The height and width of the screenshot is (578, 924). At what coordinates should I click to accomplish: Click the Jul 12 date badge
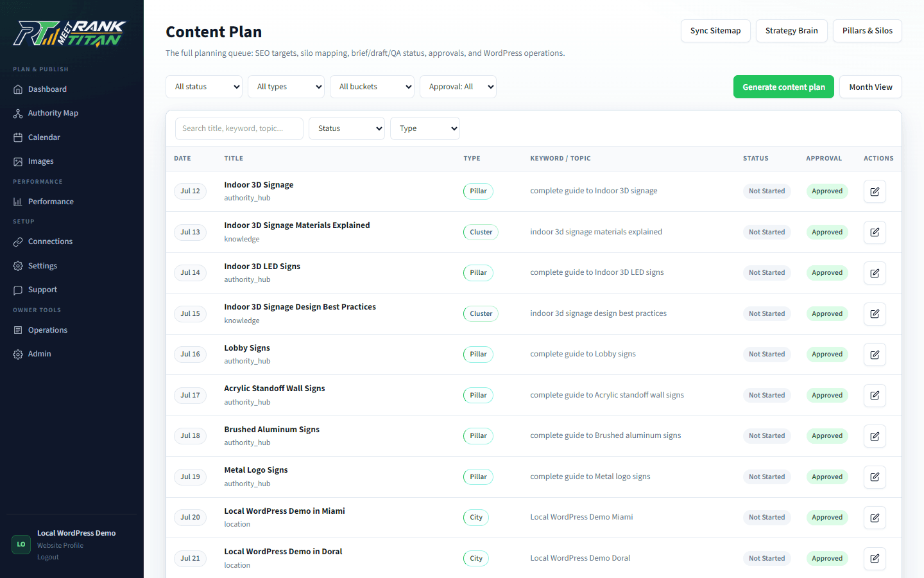click(190, 191)
